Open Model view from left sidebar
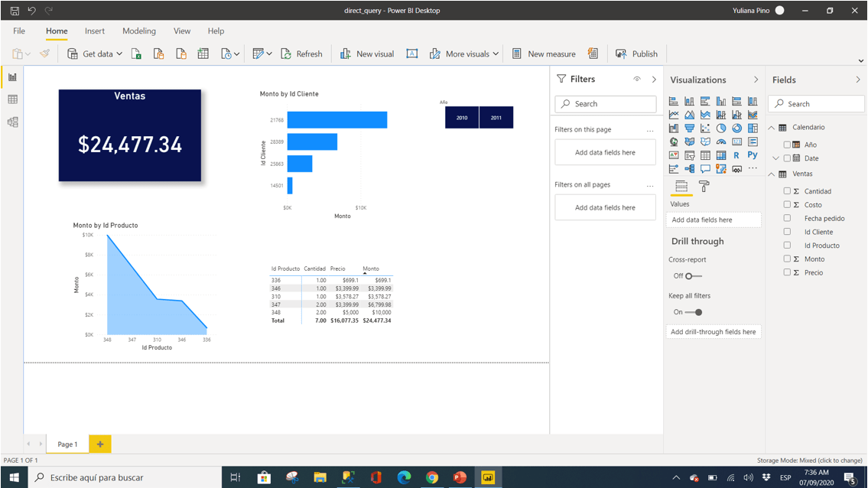 (x=11, y=121)
